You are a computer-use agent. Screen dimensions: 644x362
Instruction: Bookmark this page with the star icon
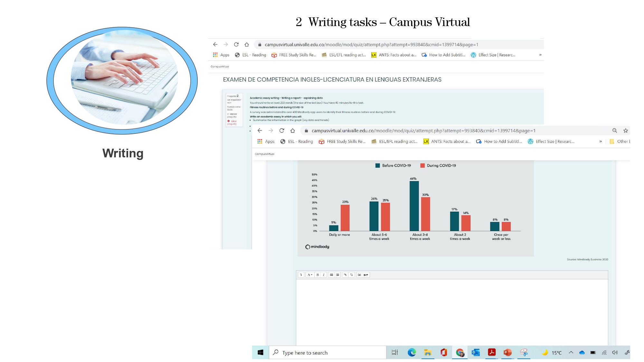pyautogui.click(x=625, y=130)
